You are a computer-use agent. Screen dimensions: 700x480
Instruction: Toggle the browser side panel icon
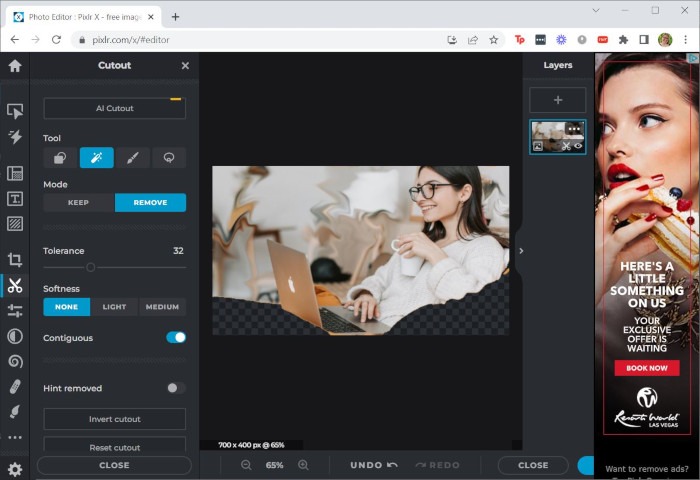644,40
